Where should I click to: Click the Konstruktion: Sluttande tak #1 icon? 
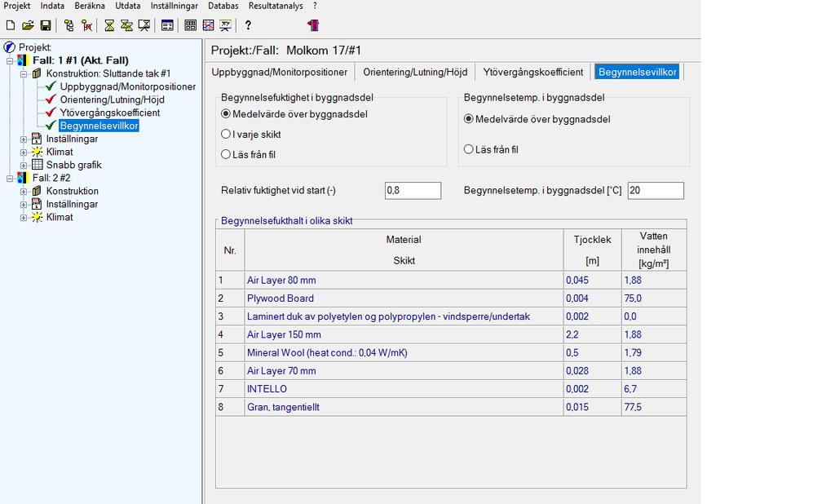click(x=37, y=73)
